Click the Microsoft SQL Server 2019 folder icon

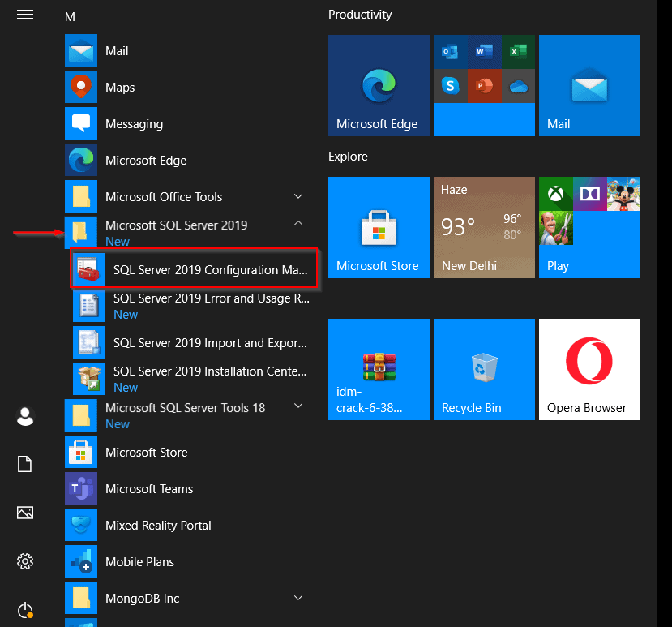click(x=81, y=233)
